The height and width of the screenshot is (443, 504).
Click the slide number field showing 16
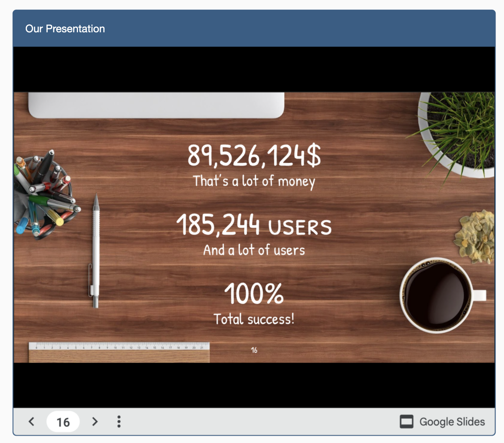pos(63,421)
